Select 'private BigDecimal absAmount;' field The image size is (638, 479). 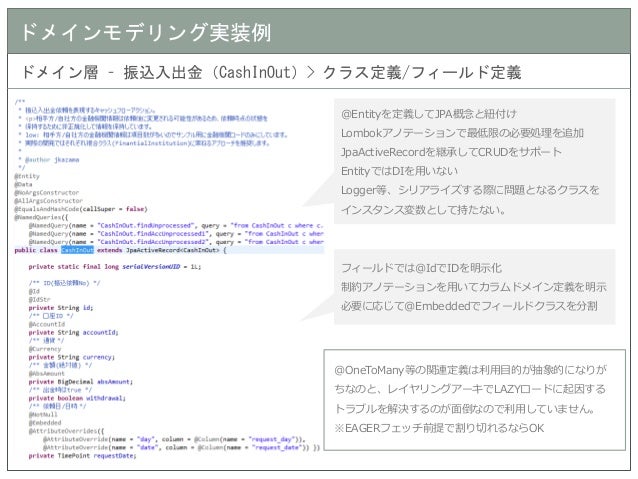[81, 382]
